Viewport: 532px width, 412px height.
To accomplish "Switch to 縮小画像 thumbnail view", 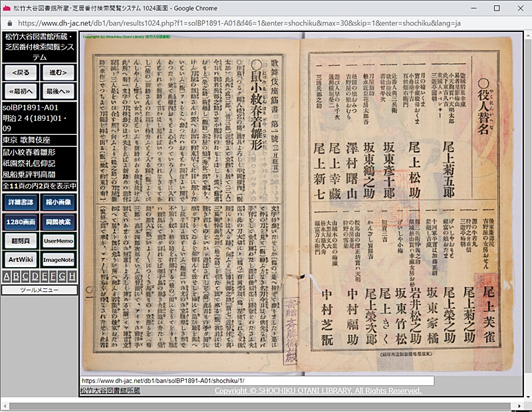I will pyautogui.click(x=59, y=202).
